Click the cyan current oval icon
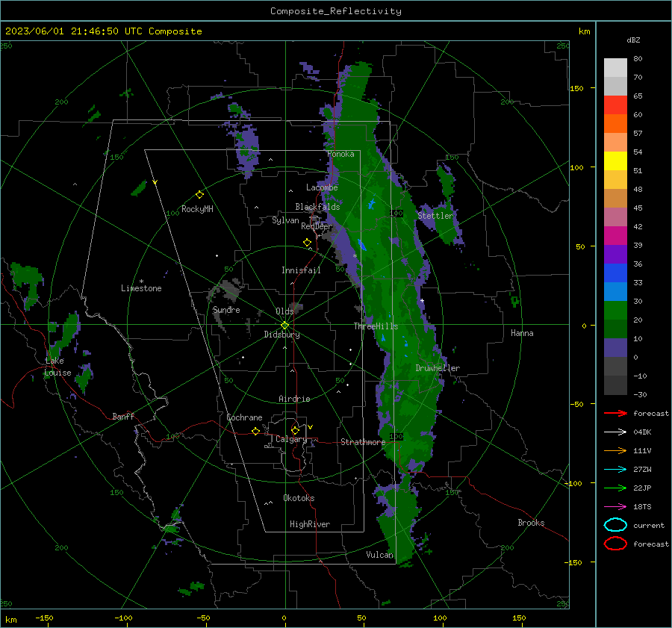This screenshot has width=672, height=628. point(615,525)
